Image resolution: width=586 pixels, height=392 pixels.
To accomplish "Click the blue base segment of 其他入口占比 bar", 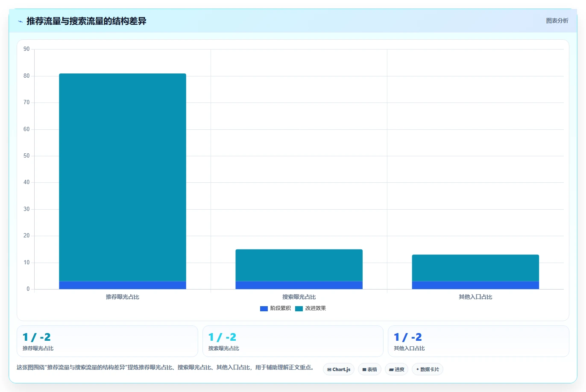I will (475, 285).
